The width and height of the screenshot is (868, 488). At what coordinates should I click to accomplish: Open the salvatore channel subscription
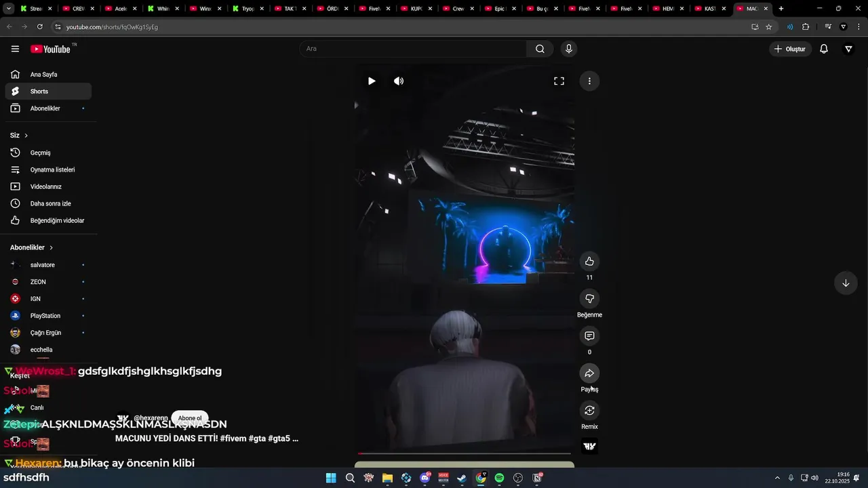coord(48,265)
